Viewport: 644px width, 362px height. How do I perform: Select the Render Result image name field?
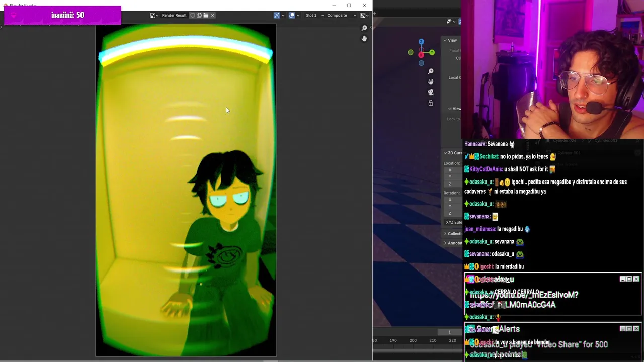[174, 16]
